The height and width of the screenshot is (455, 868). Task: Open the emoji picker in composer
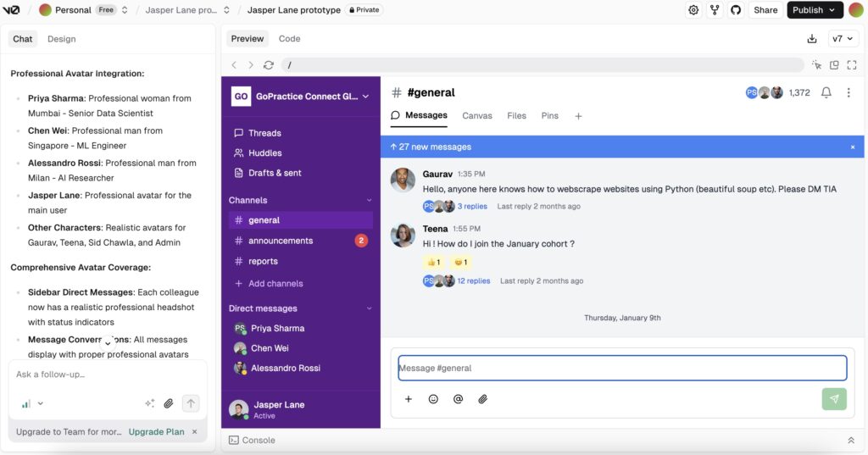[x=433, y=399]
